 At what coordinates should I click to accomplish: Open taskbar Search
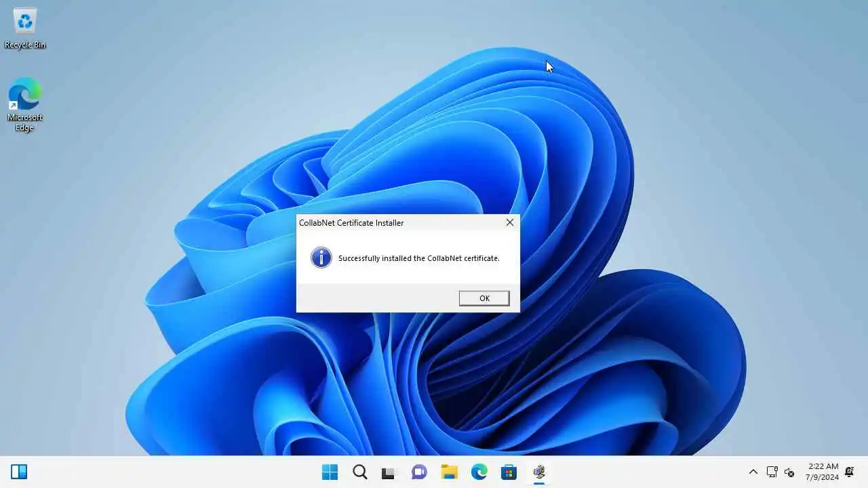[360, 472]
